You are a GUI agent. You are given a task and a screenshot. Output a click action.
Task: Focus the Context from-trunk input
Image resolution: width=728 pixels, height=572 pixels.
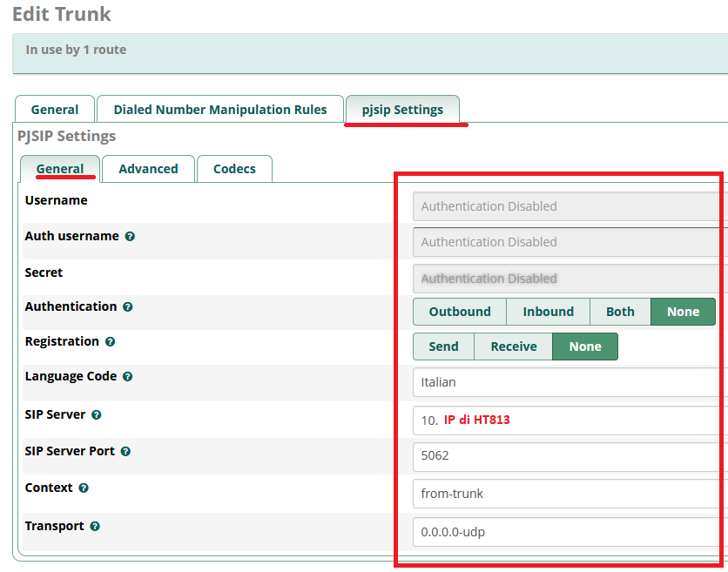[570, 494]
